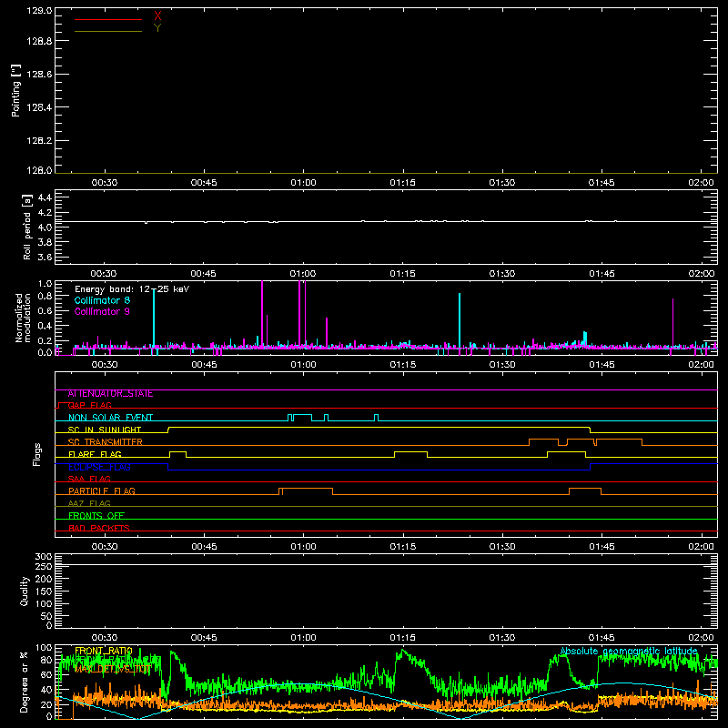Viewport: 728px width, 728px height.
Task: Select the 'Pointing ["]' axis title
Action: [x=15, y=90]
